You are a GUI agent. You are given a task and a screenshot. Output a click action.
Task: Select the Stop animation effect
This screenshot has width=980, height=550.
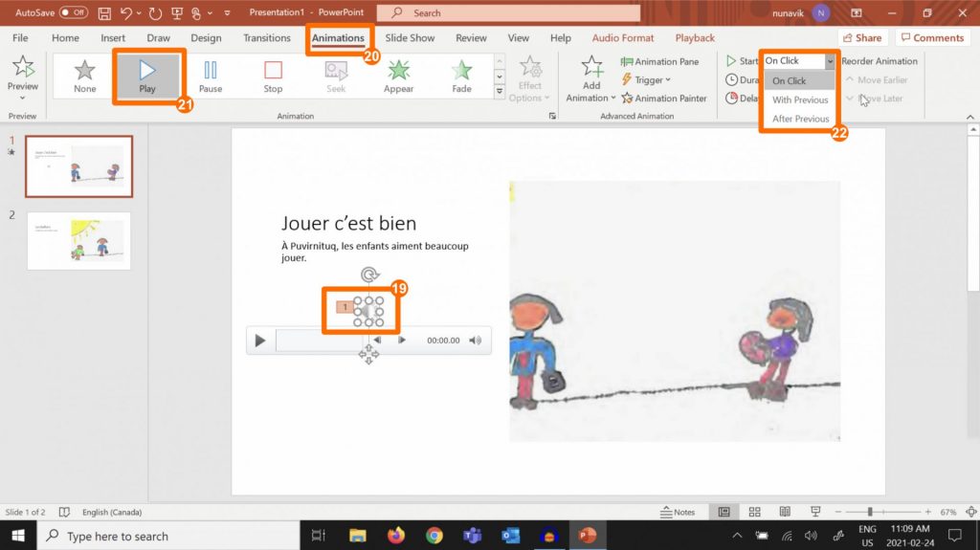(273, 77)
